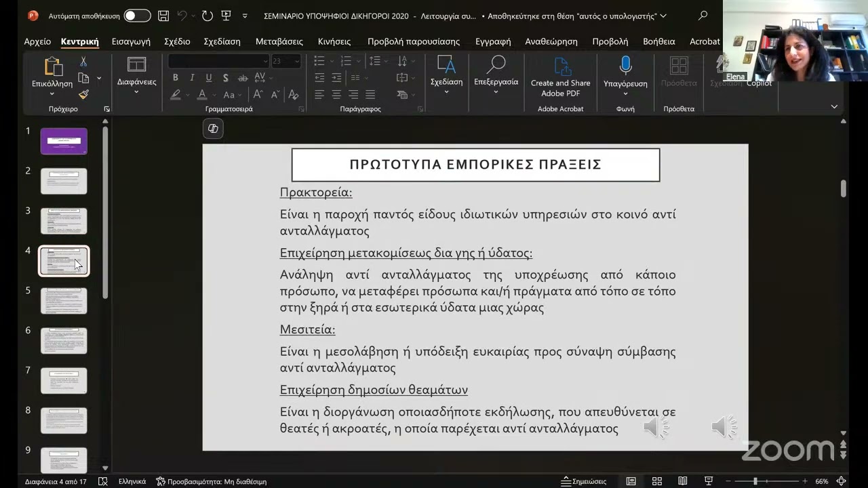Click the Clear all formatting icon
Image resolution: width=868 pixels, height=488 pixels.
click(x=293, y=95)
